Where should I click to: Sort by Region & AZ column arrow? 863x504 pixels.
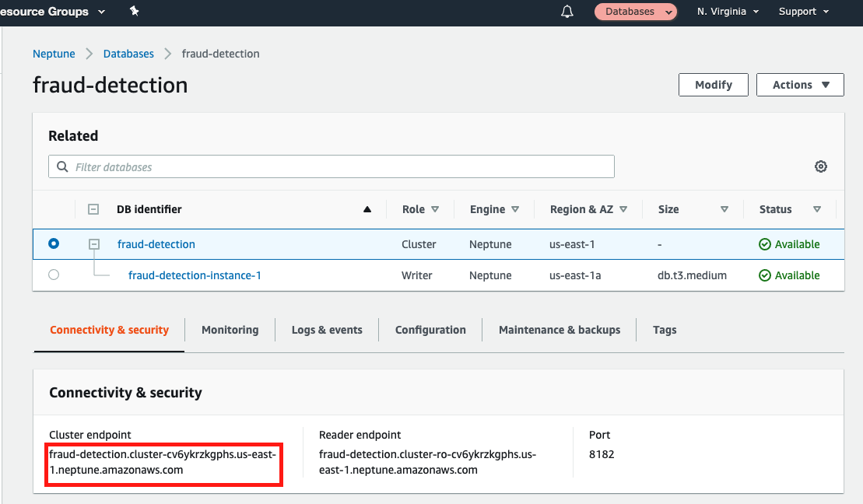[623, 209]
